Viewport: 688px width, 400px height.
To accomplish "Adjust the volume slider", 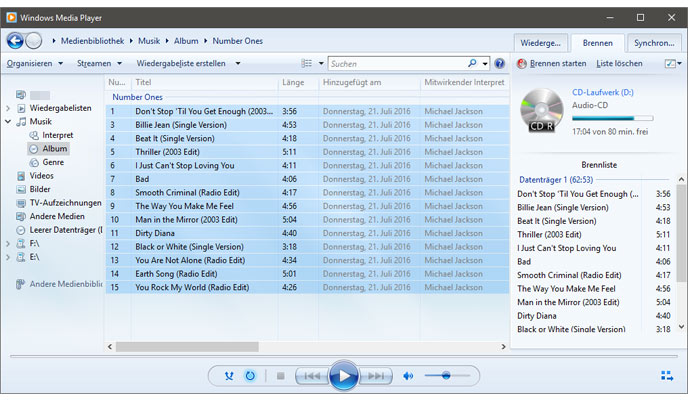I will 447,376.
